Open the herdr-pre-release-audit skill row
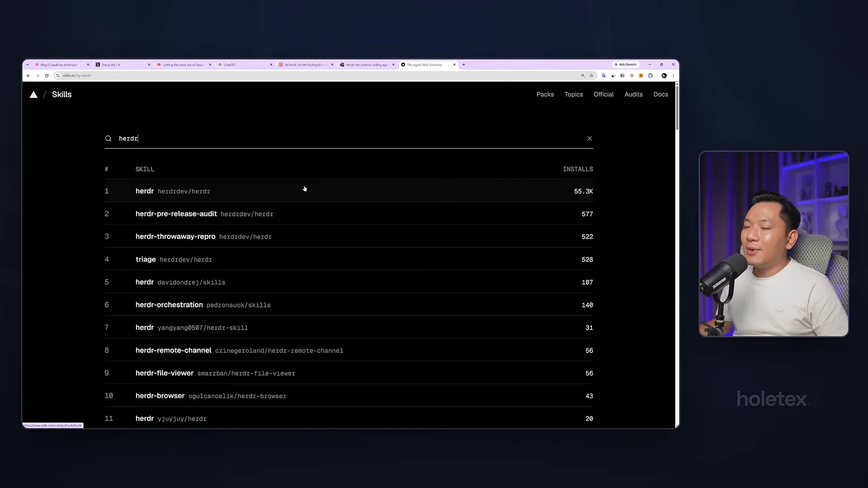 coord(349,214)
